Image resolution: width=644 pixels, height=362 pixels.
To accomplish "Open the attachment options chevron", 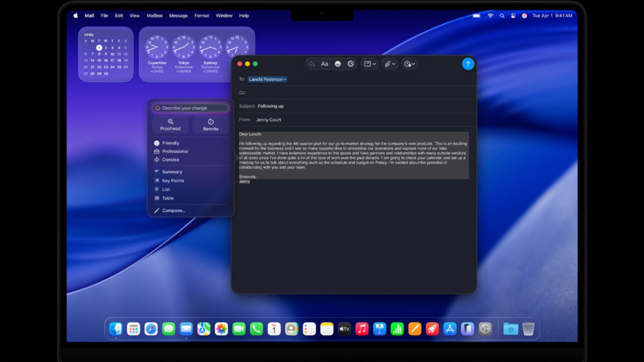I will (x=393, y=64).
